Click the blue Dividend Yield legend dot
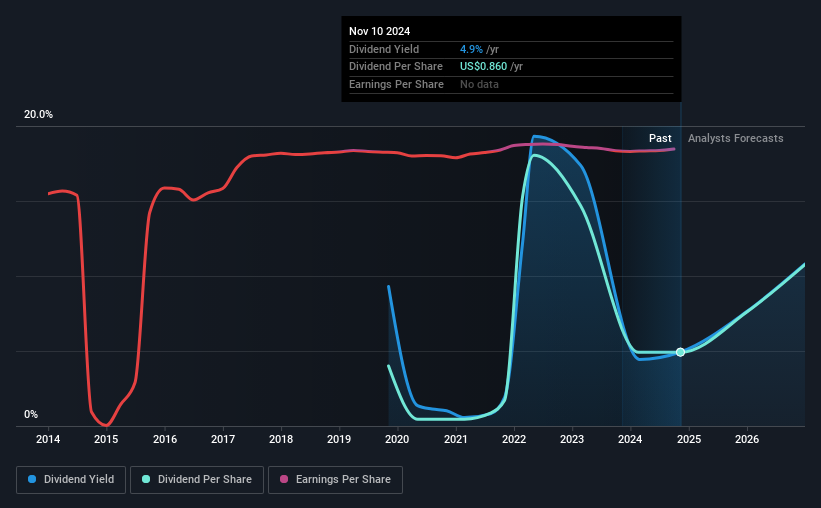This screenshot has width=821, height=508. 32,479
